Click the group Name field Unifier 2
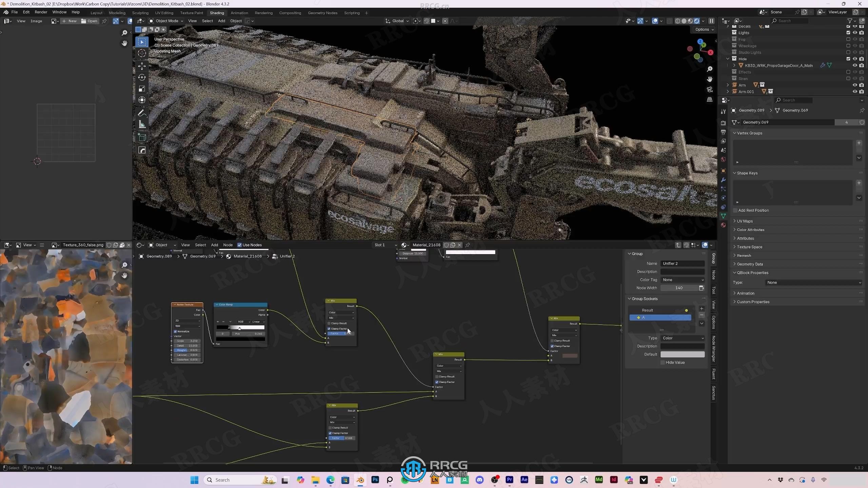 coord(683,264)
